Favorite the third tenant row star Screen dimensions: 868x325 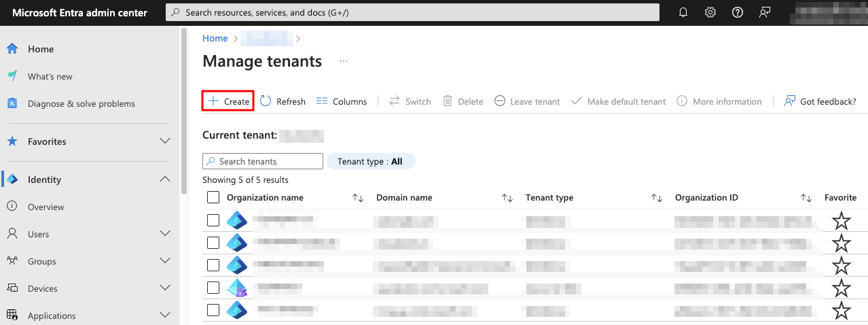click(x=842, y=265)
